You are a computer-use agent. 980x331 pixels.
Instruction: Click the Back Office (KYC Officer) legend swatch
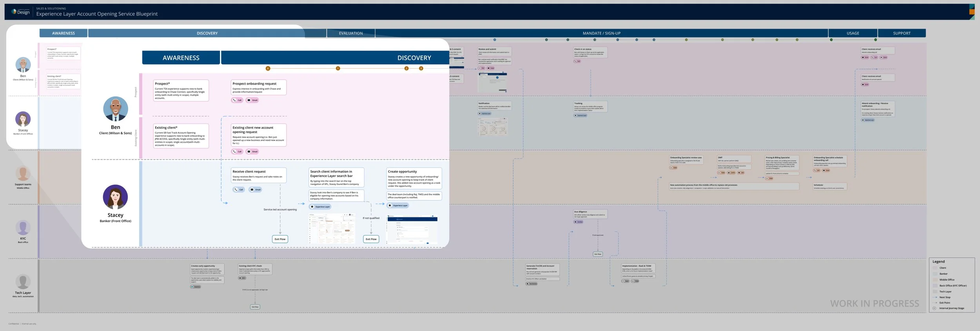(x=935, y=286)
